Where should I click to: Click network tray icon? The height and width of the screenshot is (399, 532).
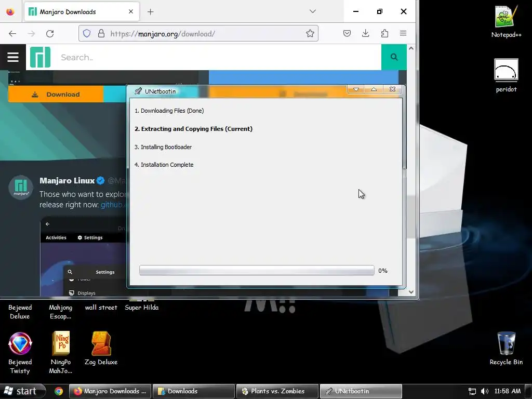click(x=472, y=391)
